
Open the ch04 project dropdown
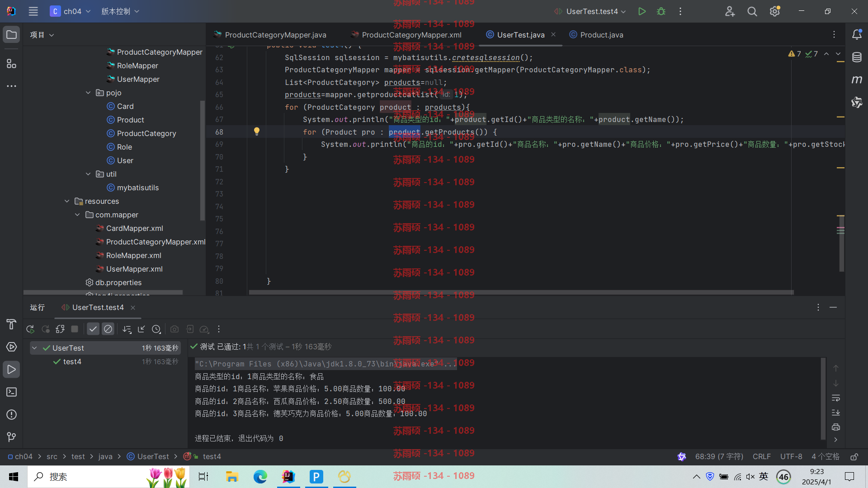pyautogui.click(x=71, y=11)
